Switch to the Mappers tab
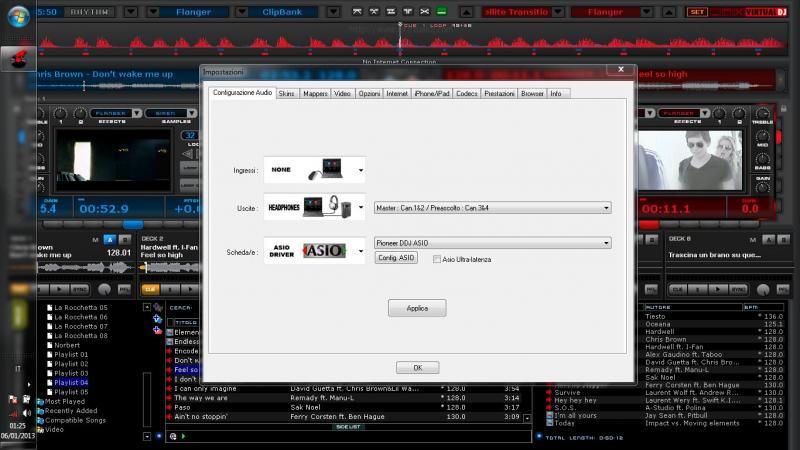This screenshot has width=800, height=450. (x=315, y=93)
